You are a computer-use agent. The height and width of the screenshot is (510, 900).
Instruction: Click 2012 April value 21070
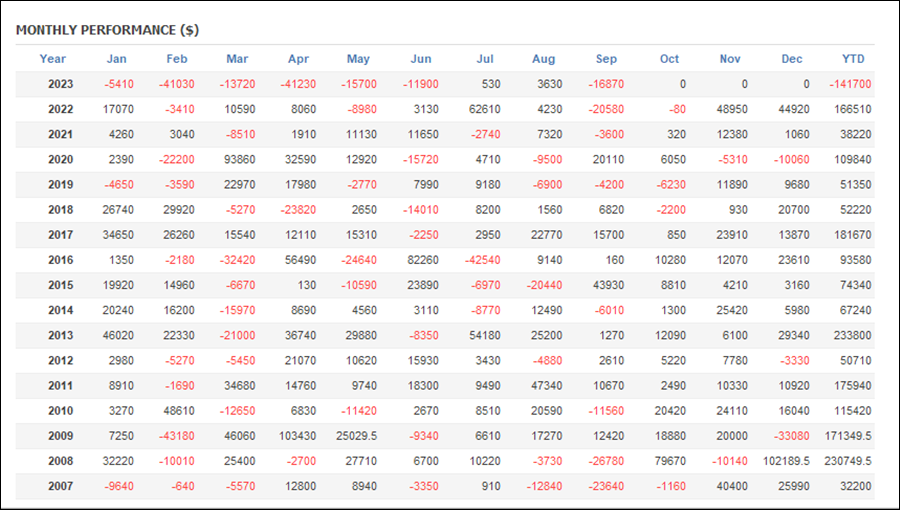point(301,361)
